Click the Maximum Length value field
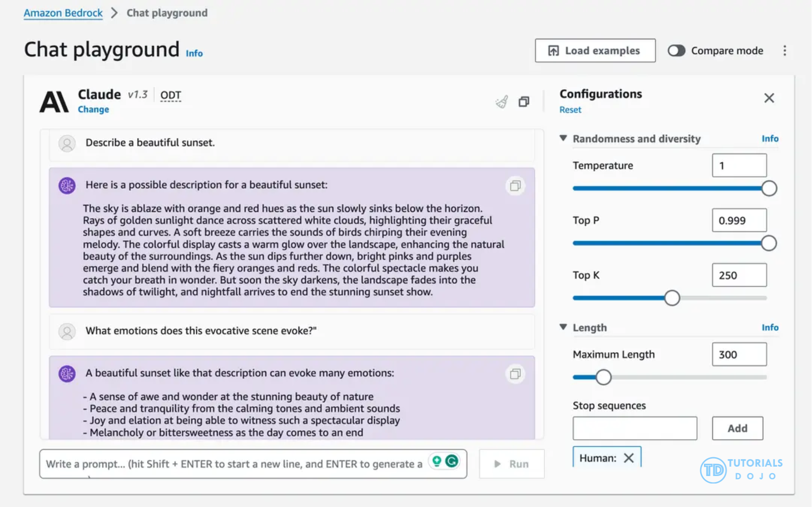 pos(739,355)
